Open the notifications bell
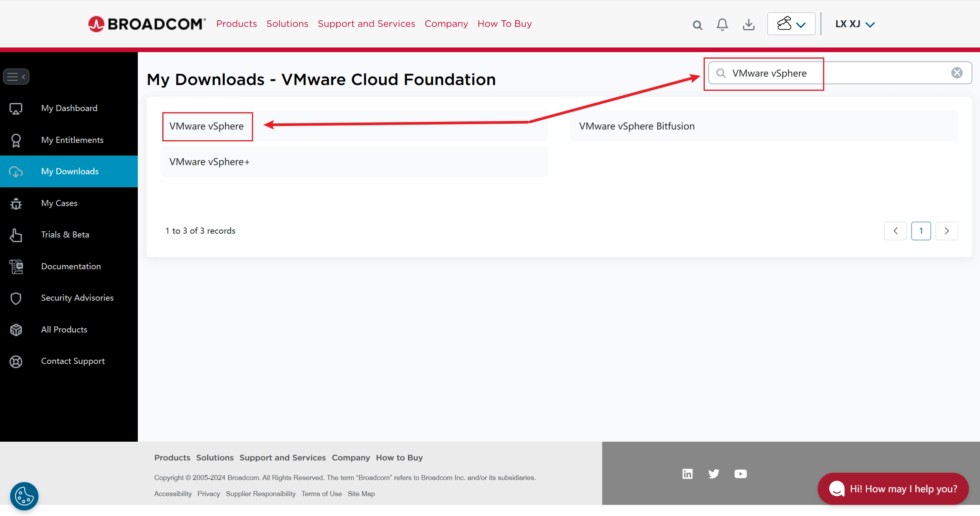The width and height of the screenshot is (980, 516). click(x=722, y=25)
